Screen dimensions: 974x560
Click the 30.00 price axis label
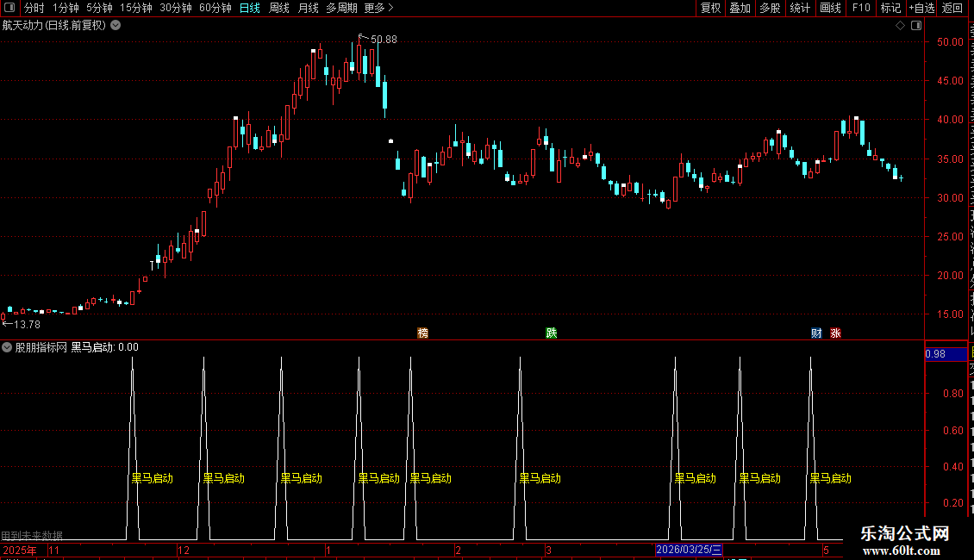(951, 198)
